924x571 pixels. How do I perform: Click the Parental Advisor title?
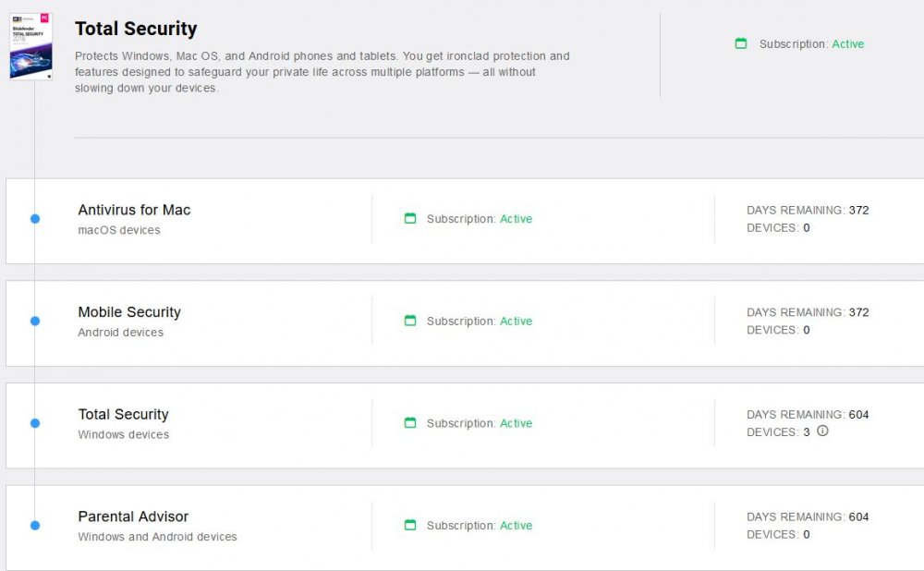[133, 516]
